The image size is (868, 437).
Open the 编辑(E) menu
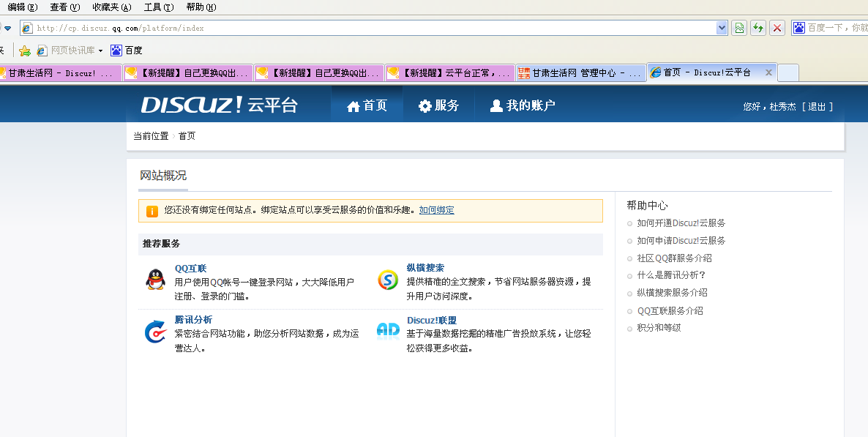pos(23,7)
